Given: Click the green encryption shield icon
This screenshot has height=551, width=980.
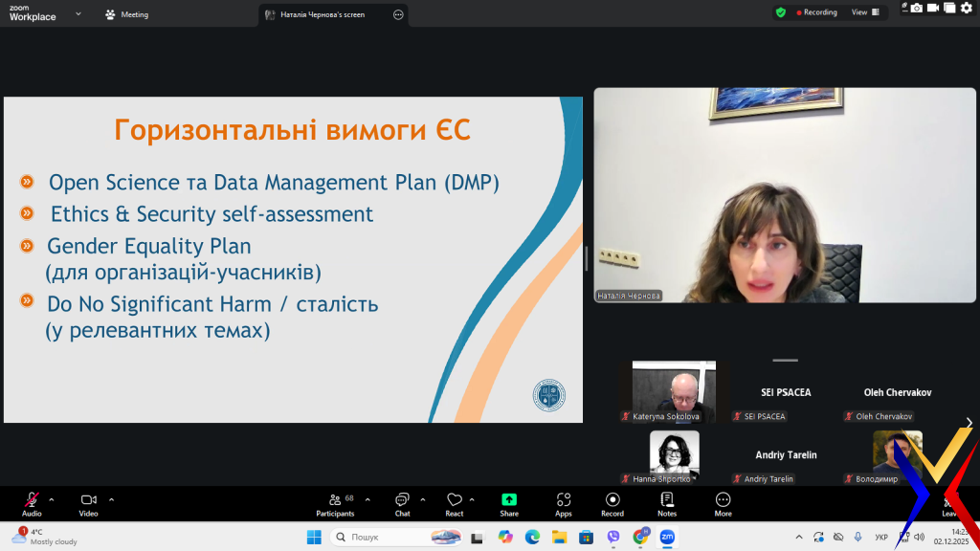Looking at the screenshot, I should tap(781, 12).
